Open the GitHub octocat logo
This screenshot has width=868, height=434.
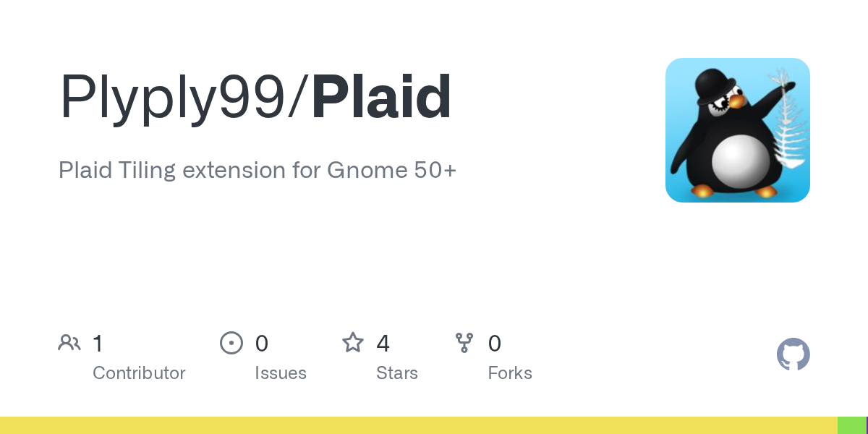pos(793,354)
